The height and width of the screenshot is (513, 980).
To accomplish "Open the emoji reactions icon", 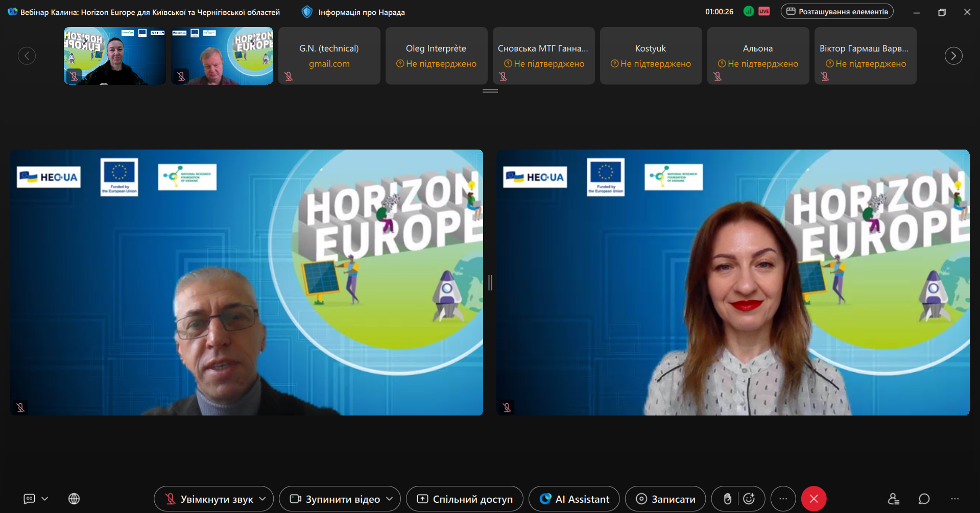I will coord(749,499).
